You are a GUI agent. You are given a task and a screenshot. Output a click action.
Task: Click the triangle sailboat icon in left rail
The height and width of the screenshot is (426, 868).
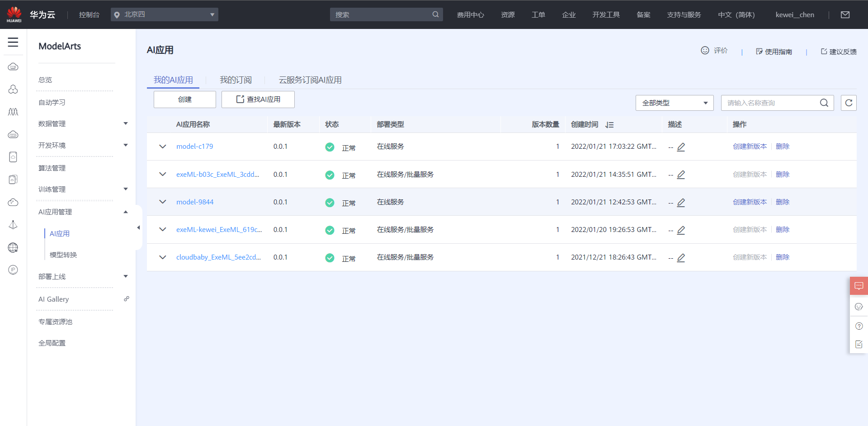tap(13, 225)
